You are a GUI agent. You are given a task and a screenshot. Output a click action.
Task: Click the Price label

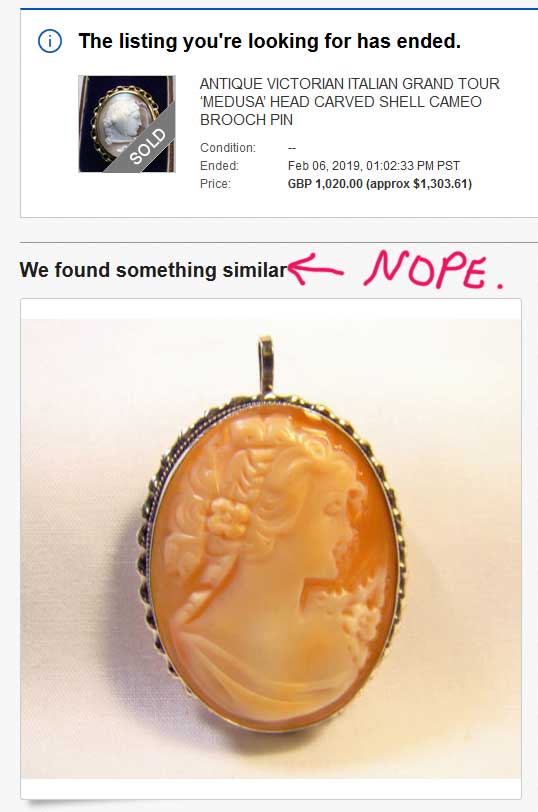[x=215, y=184]
